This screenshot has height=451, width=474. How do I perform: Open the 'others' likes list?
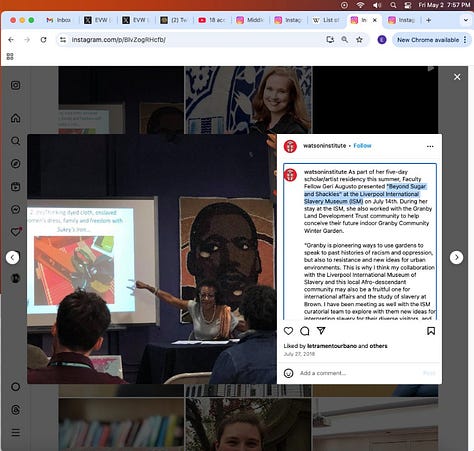pyautogui.click(x=378, y=346)
